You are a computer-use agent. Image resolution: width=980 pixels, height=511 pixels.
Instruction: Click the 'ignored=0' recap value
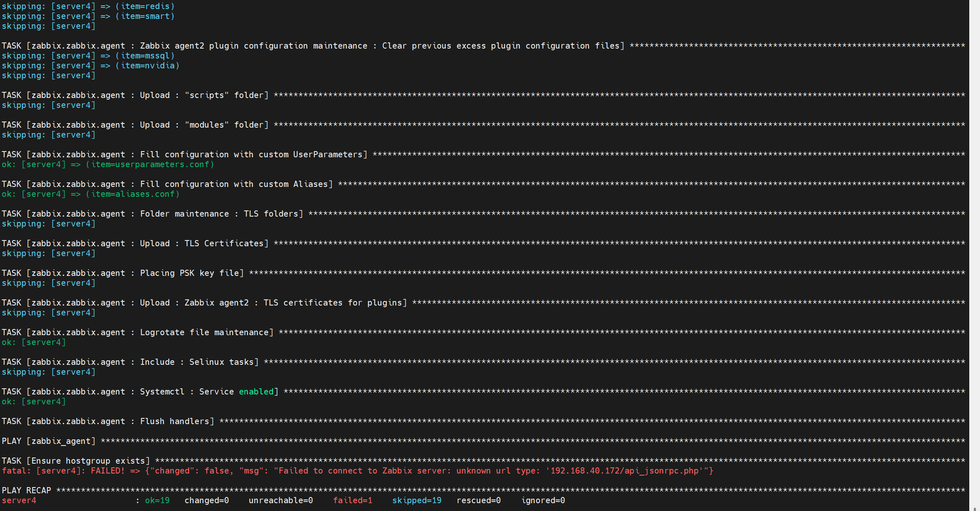543,500
